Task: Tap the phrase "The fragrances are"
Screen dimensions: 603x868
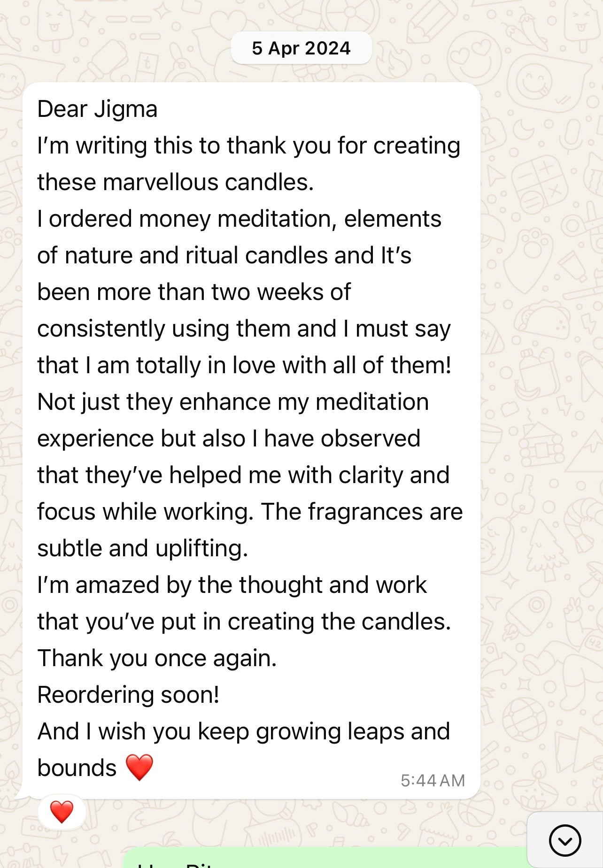Action: tap(362, 512)
